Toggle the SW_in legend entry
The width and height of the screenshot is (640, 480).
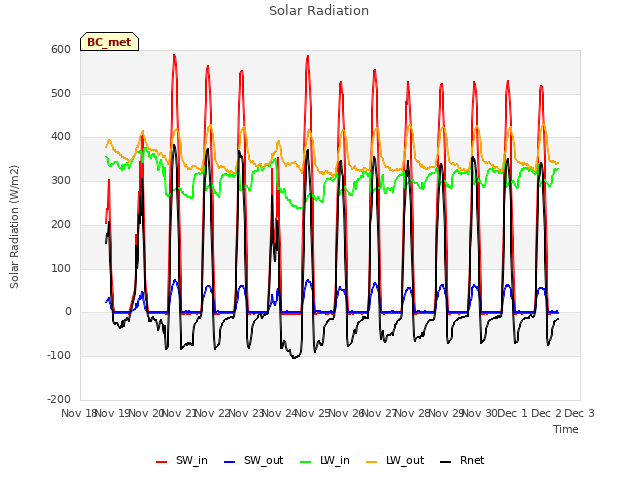[182, 460]
